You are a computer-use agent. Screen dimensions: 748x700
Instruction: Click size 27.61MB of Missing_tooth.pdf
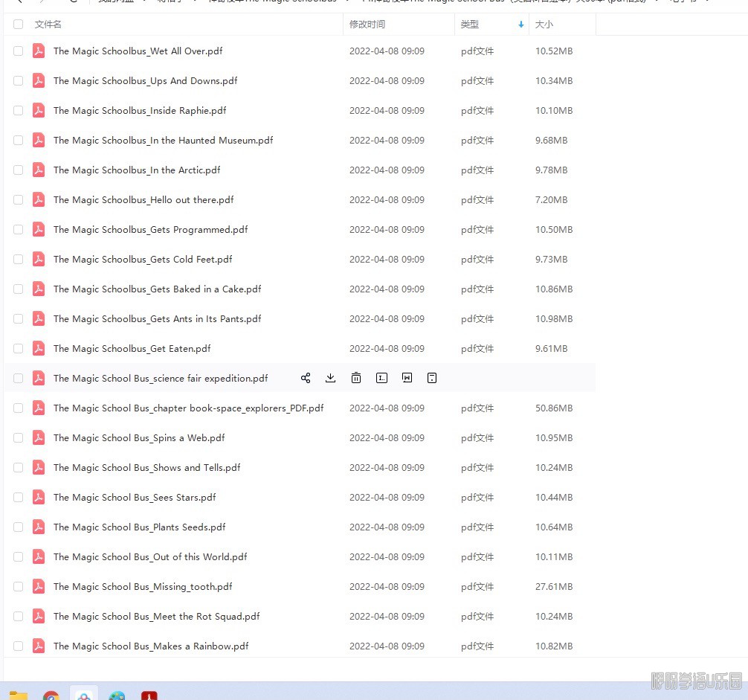pyautogui.click(x=554, y=586)
